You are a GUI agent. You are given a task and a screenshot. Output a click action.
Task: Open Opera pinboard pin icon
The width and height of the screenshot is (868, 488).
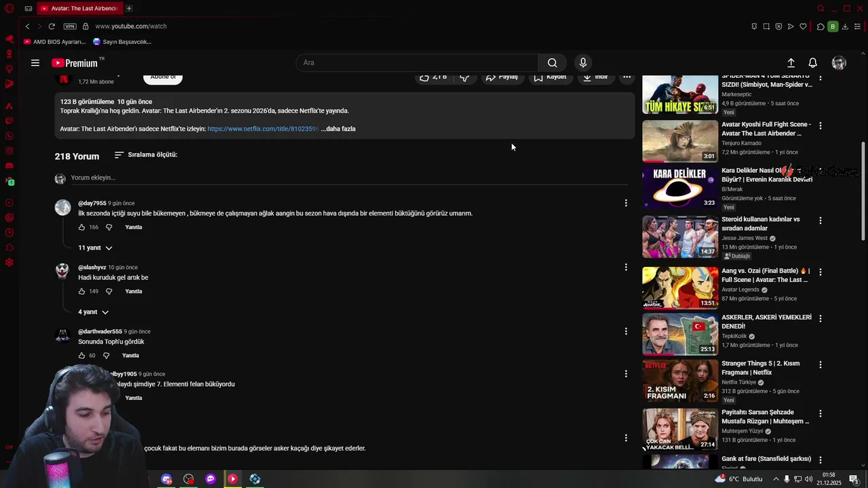pos(754,26)
